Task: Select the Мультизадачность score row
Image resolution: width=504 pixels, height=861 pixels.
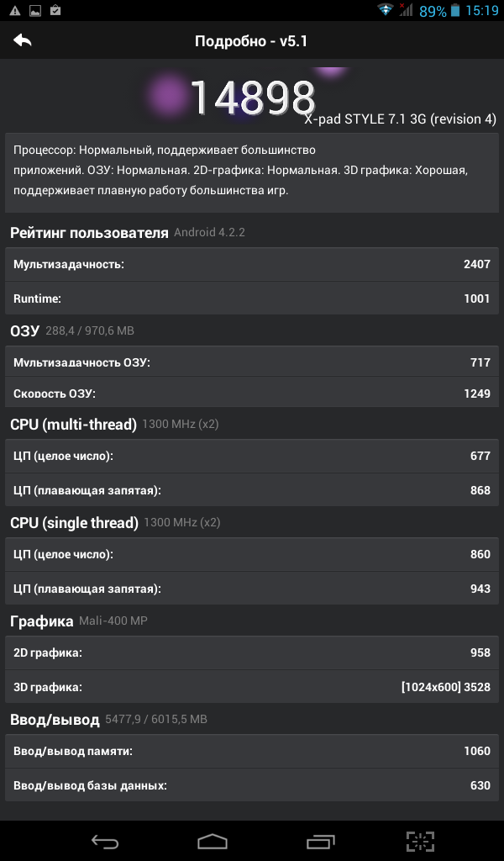Action: [x=252, y=264]
